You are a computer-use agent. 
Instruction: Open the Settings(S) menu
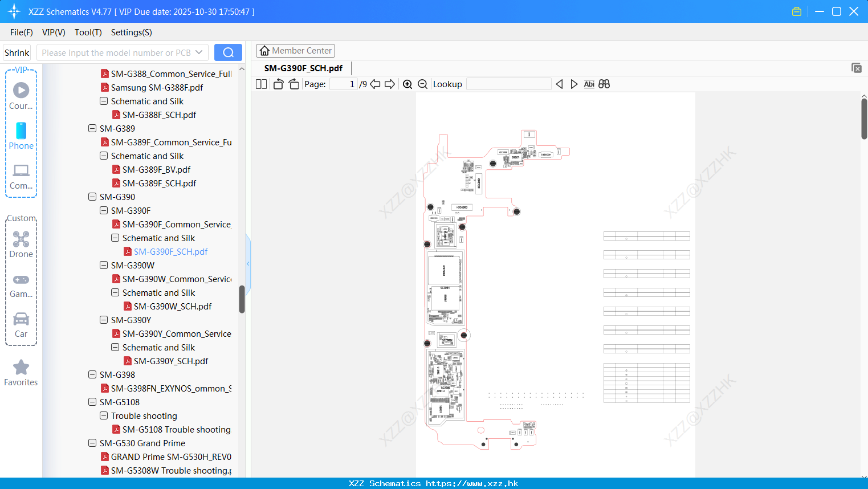pyautogui.click(x=132, y=32)
